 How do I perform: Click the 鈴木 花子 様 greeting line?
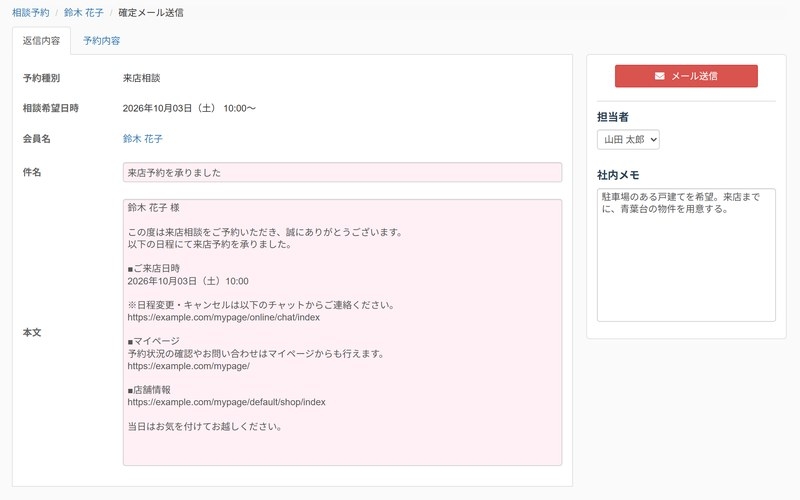[x=154, y=208]
